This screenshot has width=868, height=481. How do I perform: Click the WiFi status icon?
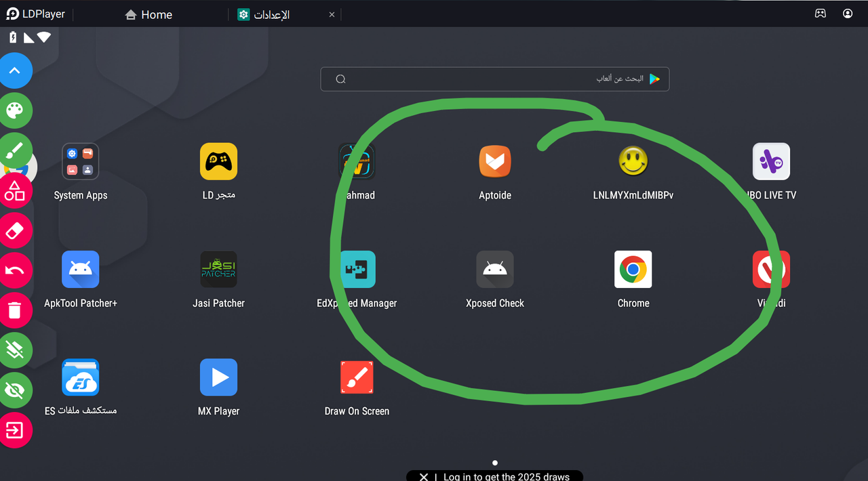tap(44, 37)
